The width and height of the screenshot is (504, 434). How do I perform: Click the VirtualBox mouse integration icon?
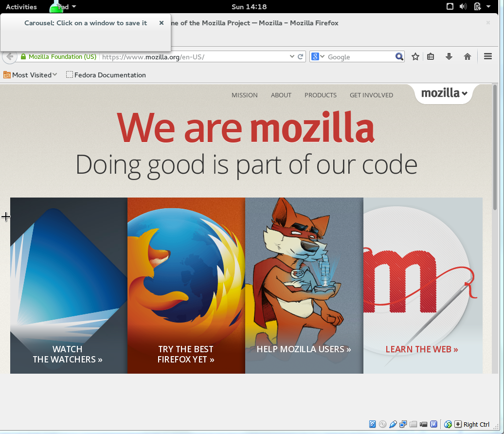pyautogui.click(x=448, y=424)
